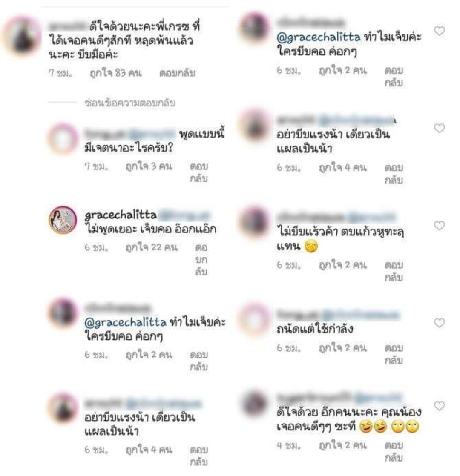Viewport: 460px width, 476px height.
Task: Open avatar of top-left 'ดีใจด้วยนะคะพี่เกรซ' commenter
Action: point(22,37)
